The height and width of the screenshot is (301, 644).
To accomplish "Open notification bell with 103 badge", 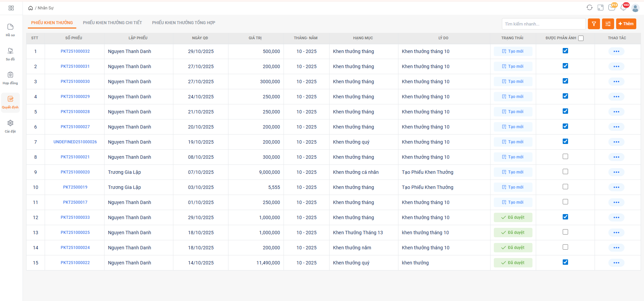I will pyautogui.click(x=624, y=8).
